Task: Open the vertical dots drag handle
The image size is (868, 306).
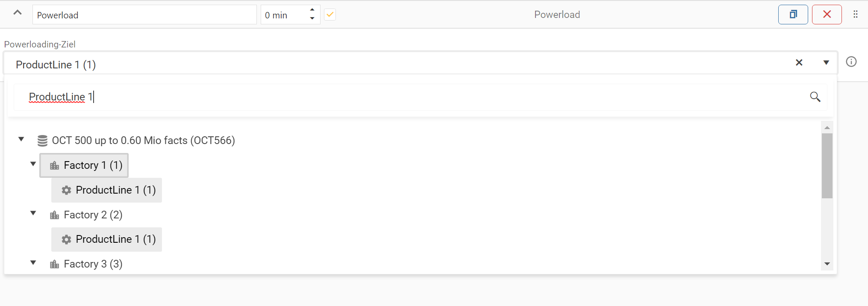Action: tap(855, 15)
